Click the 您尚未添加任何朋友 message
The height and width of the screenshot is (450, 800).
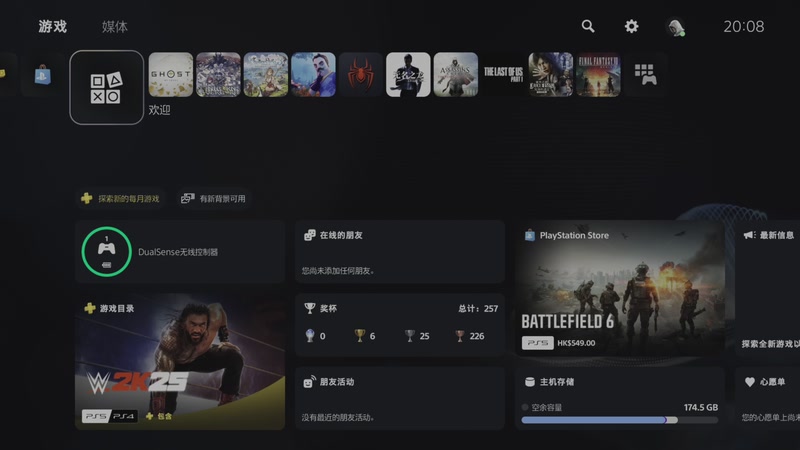point(338,270)
